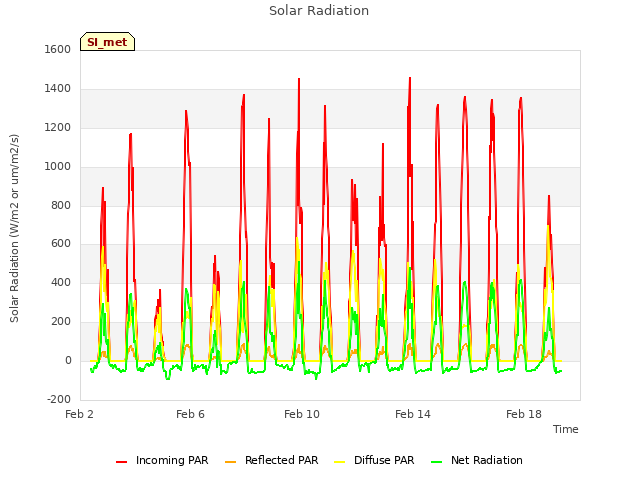Click the Feb 10 x-axis tick label

[x=302, y=414]
